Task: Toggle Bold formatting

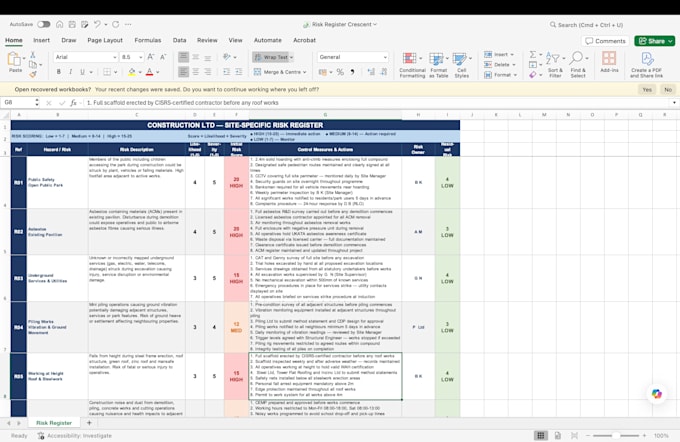Action: click(59, 72)
